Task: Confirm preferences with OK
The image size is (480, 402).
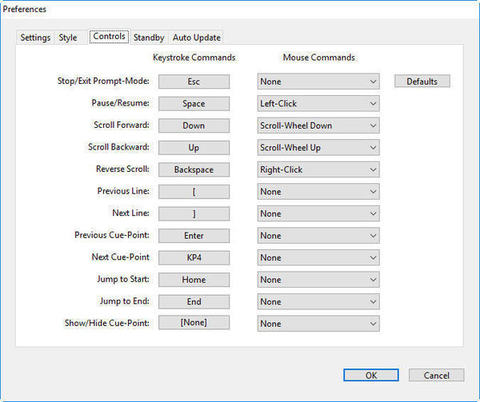Action: click(371, 375)
